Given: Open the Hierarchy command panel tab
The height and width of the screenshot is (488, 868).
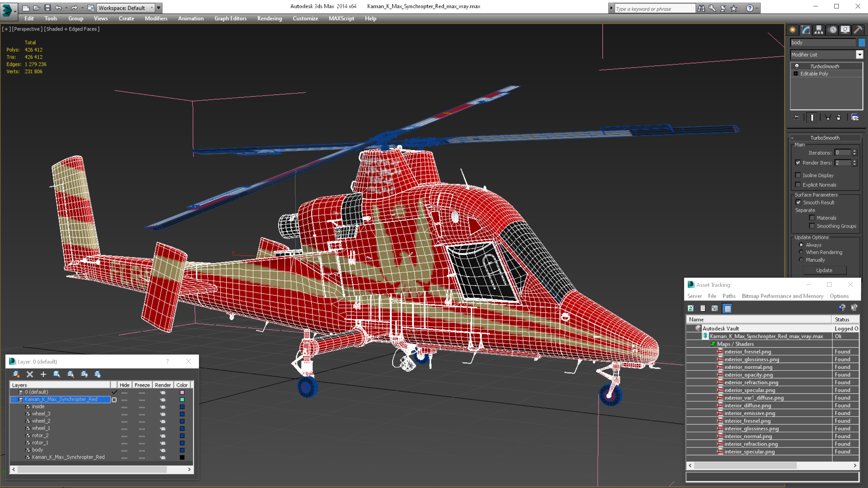Looking at the screenshot, I should pyautogui.click(x=819, y=30).
